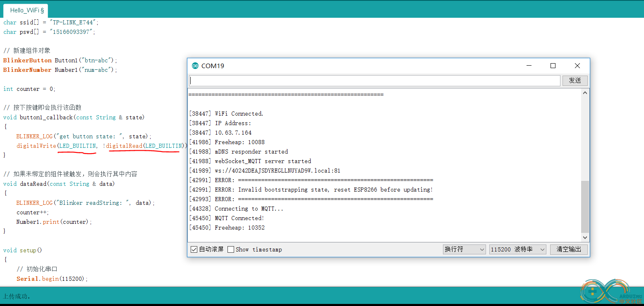Click the Serial.begin(115200) line
Screen dimensions: 644x306
53,279
